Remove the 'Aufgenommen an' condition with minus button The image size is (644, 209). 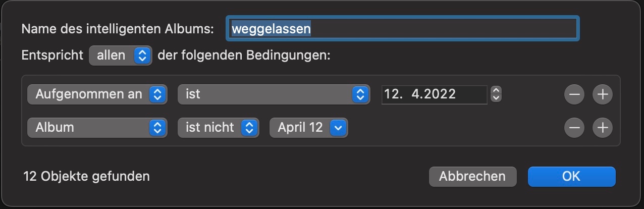click(x=574, y=94)
